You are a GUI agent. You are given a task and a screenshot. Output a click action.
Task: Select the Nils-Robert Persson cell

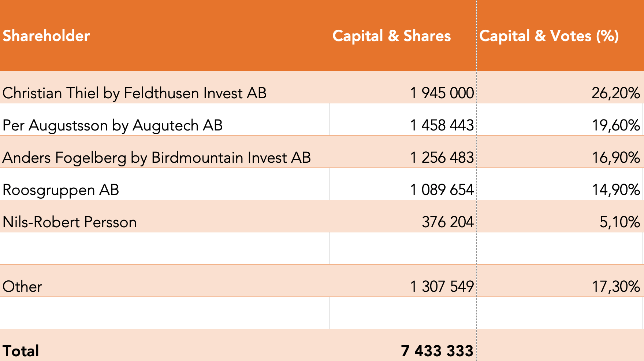(70, 222)
